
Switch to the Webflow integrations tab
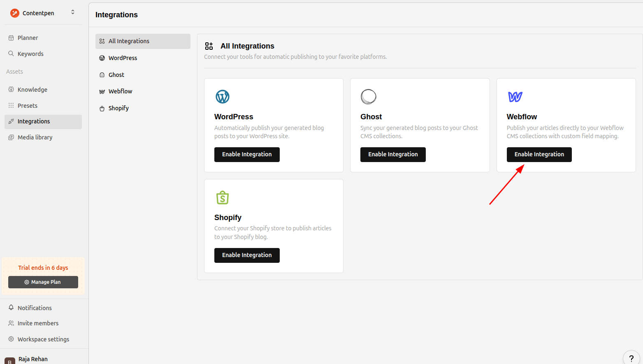pyautogui.click(x=120, y=91)
